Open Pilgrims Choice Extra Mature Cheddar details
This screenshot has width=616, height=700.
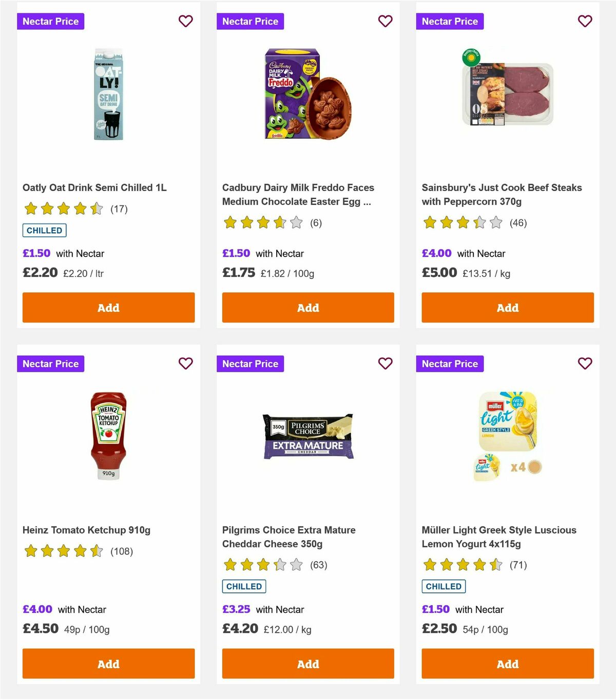tap(288, 536)
